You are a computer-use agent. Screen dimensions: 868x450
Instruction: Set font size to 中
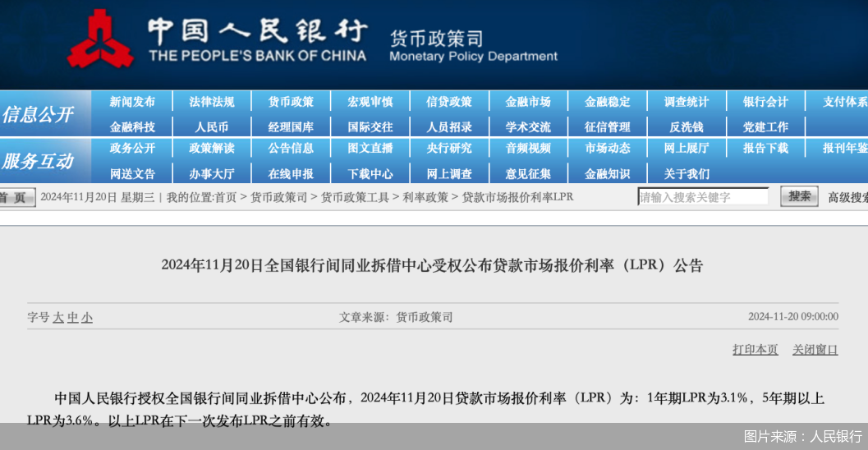(x=72, y=317)
